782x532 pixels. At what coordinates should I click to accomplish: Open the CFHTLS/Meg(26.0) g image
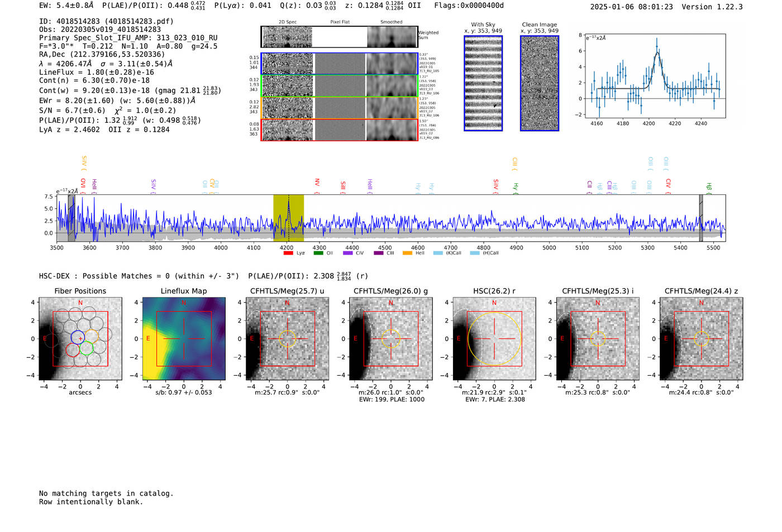pos(391,339)
